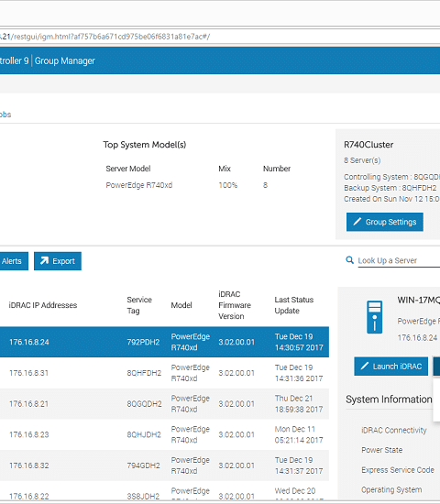
Task: Sort by iDRAC IP Addresses column
Action: coord(43,305)
